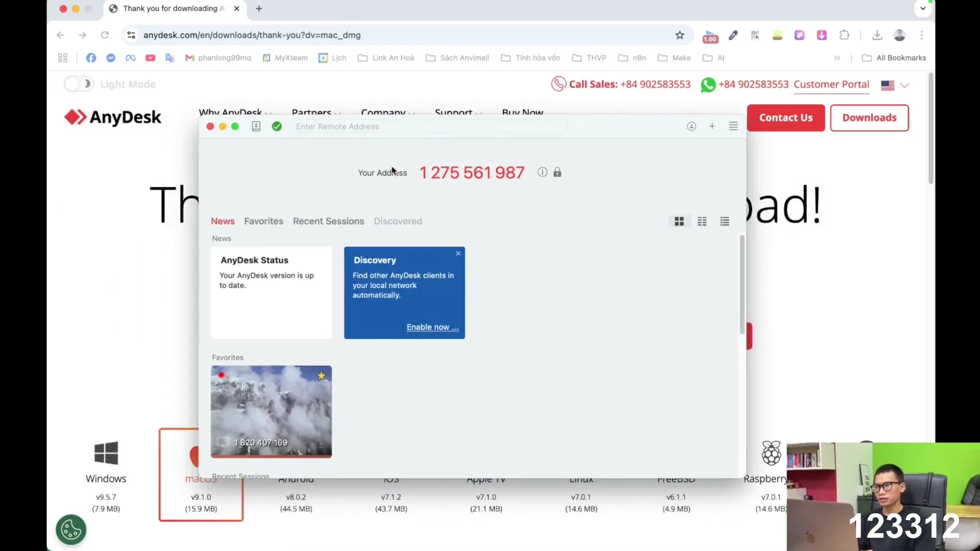
Task: Open Chrome extensions puzzle icon
Action: point(844,35)
